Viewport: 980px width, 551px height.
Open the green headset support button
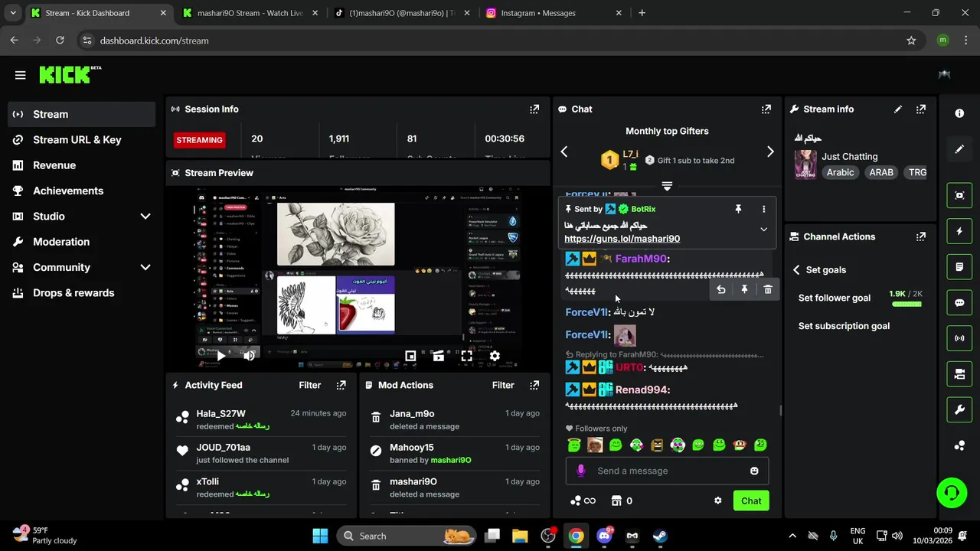pyautogui.click(x=952, y=492)
